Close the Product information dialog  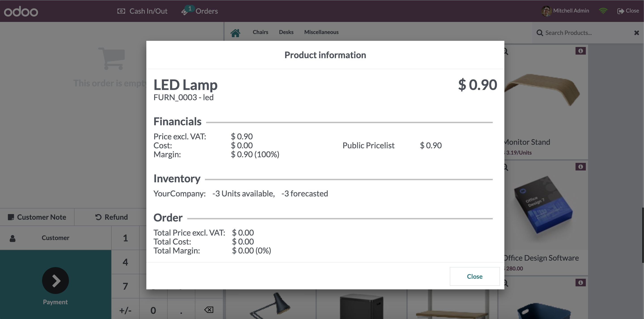475,276
